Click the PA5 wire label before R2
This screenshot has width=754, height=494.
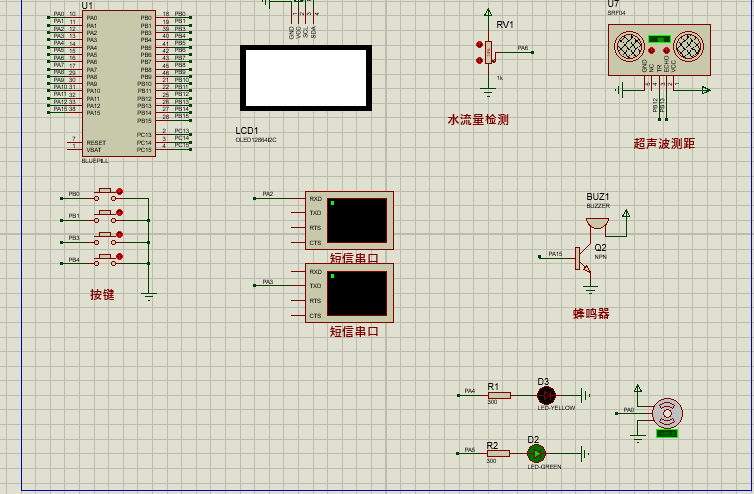(470, 450)
